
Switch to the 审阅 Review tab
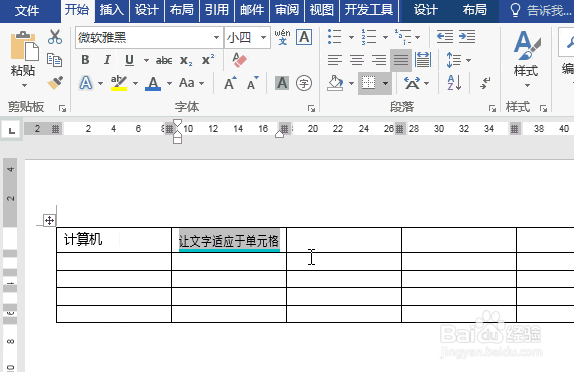287,10
